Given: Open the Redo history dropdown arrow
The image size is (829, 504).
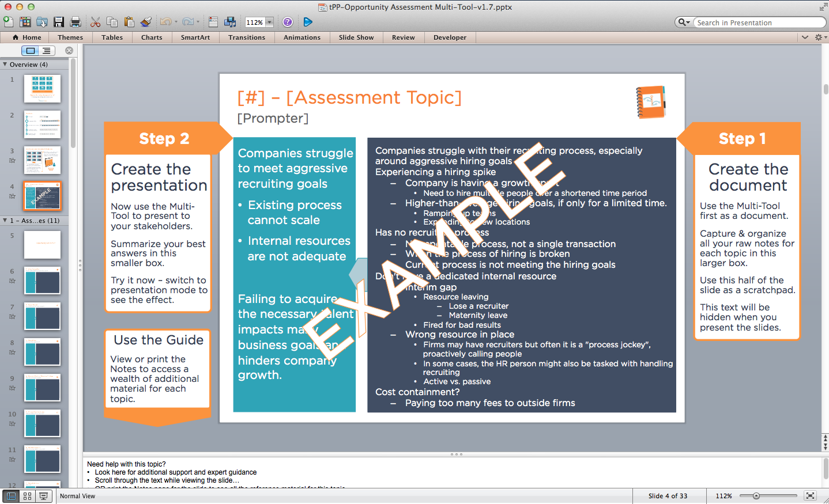Looking at the screenshot, I should coord(198,22).
